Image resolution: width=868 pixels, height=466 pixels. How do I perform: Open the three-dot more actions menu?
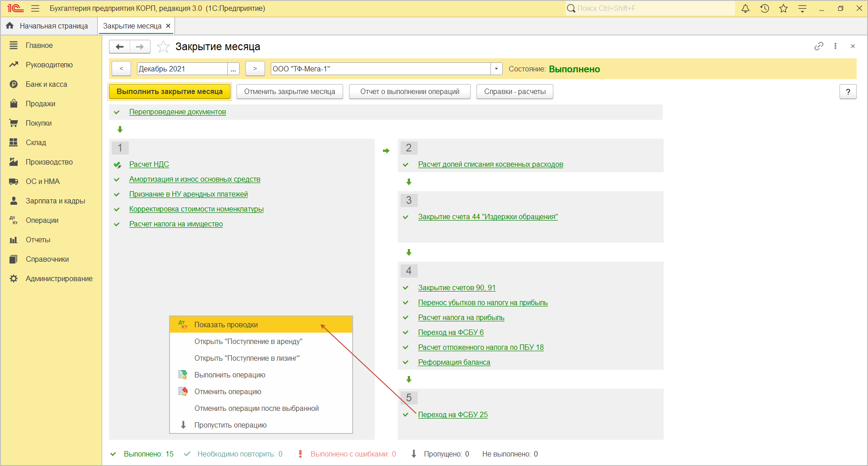[835, 46]
